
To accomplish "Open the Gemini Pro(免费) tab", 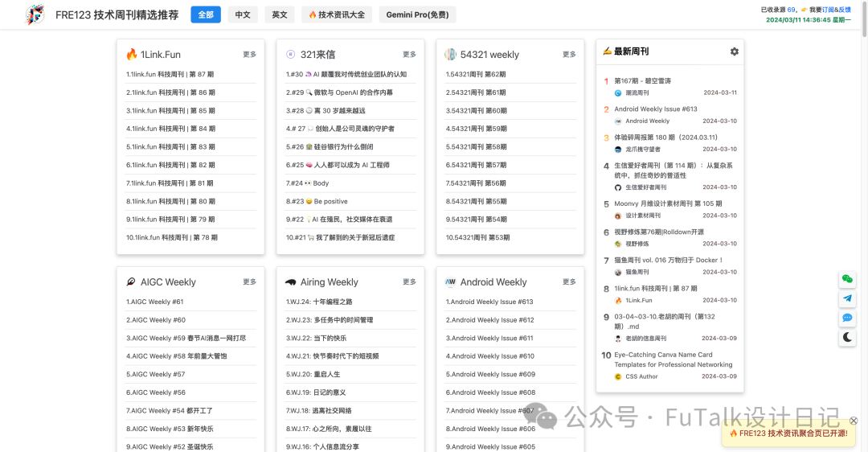I will click(417, 14).
